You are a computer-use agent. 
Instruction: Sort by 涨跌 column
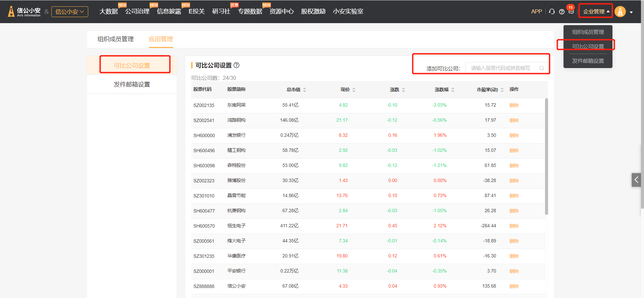click(x=404, y=90)
